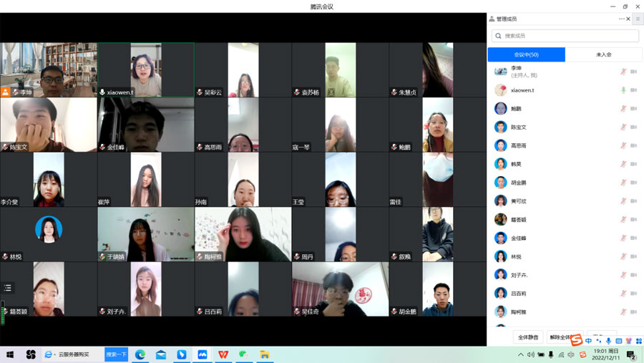This screenshot has height=363, width=644.
Task: Switch to the 未入会 tab
Action: 604,54
